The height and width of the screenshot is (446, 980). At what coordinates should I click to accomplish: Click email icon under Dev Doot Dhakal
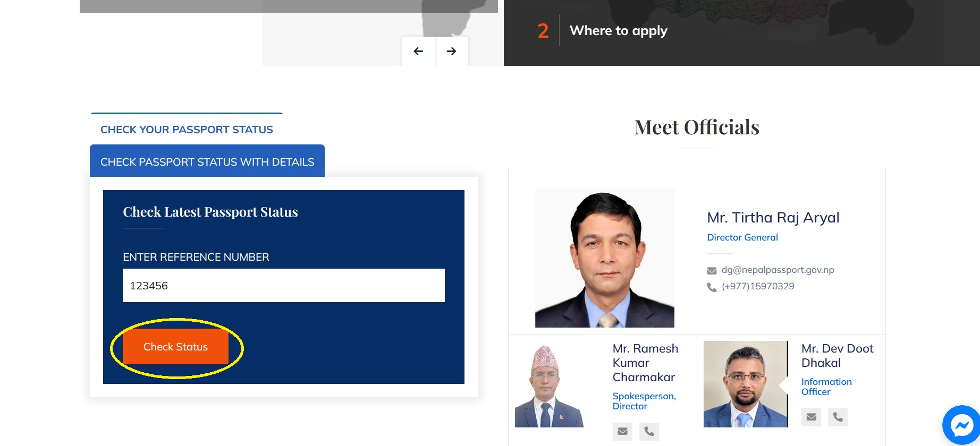click(811, 417)
